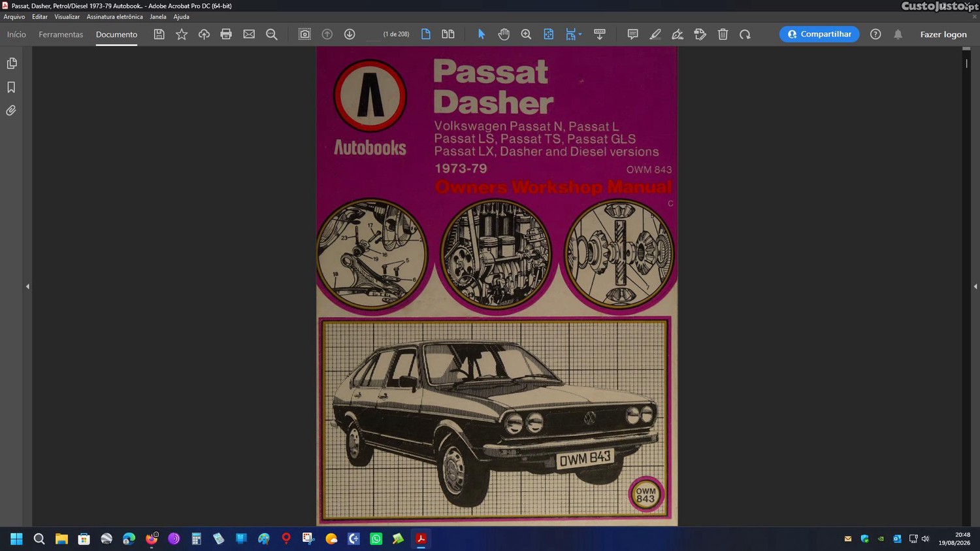Open the Arquivo menu
Image resolution: width=980 pixels, height=551 pixels.
14,17
